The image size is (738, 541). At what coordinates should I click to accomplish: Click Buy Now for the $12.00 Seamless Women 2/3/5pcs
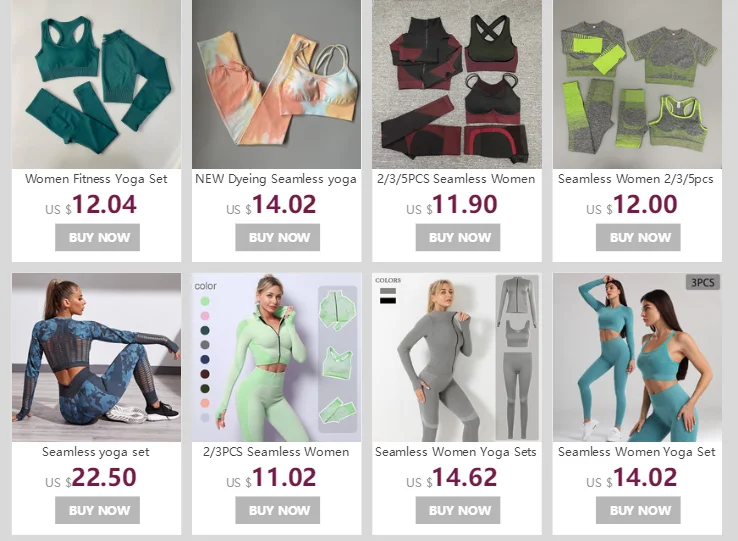click(x=638, y=237)
